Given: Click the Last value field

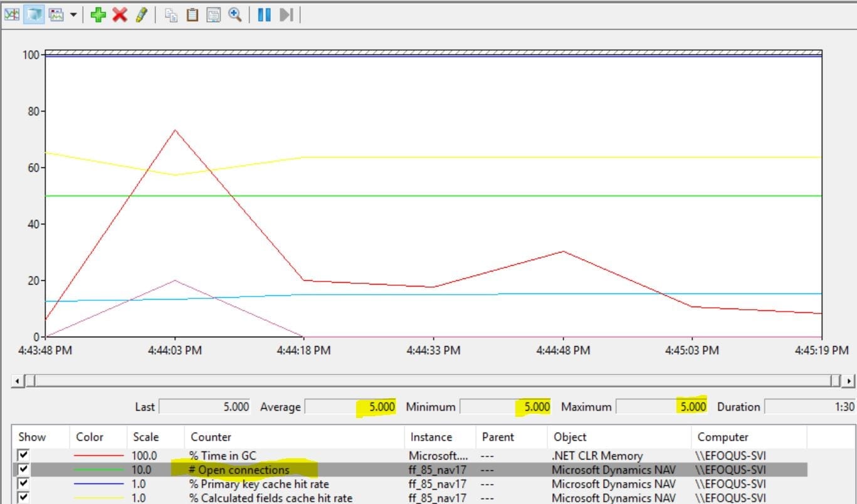Looking at the screenshot, I should coord(206,407).
